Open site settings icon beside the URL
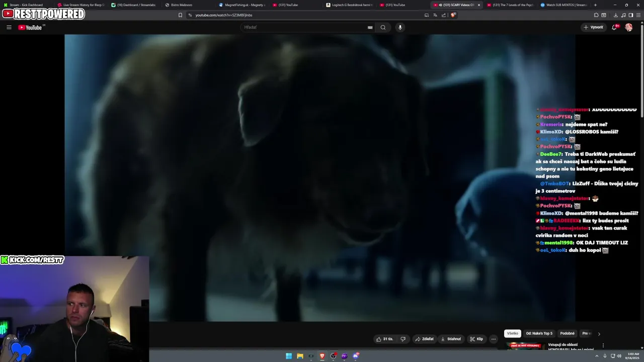644x362 pixels. (190, 15)
